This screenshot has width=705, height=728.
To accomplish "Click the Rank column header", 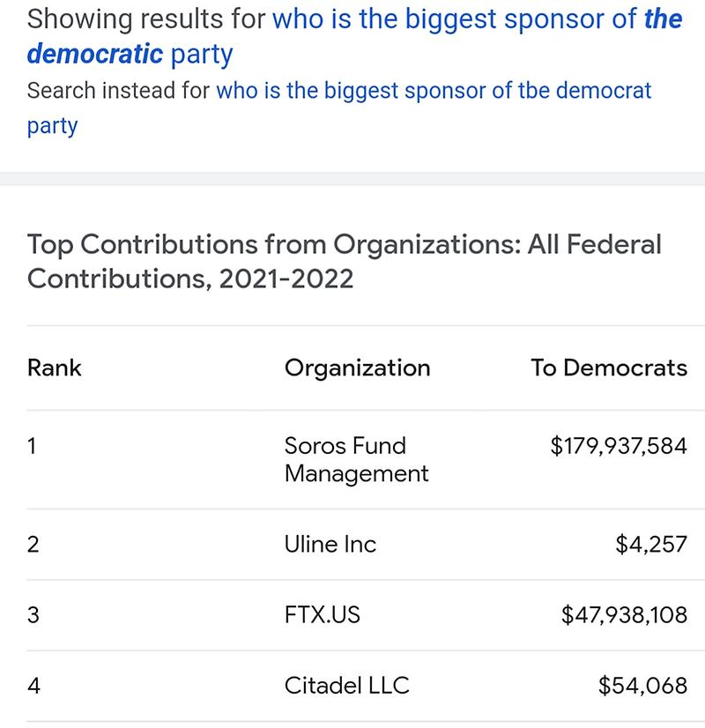I will point(54,368).
